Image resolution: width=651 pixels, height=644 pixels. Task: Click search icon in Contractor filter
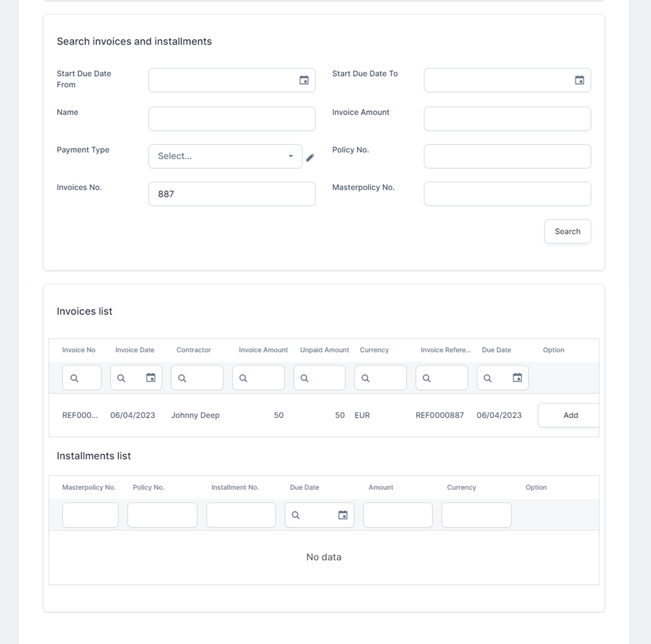point(182,378)
